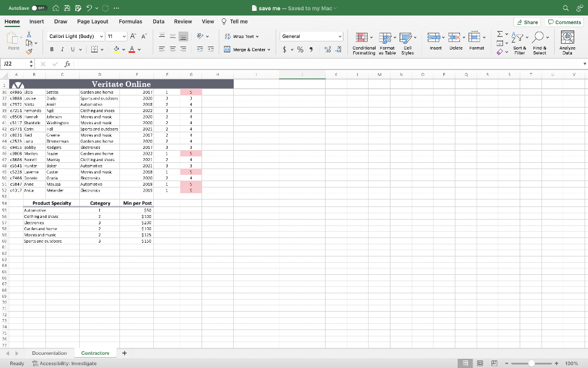Click the Save icon in title bar
This screenshot has width=588, height=368.
[x=67, y=8]
